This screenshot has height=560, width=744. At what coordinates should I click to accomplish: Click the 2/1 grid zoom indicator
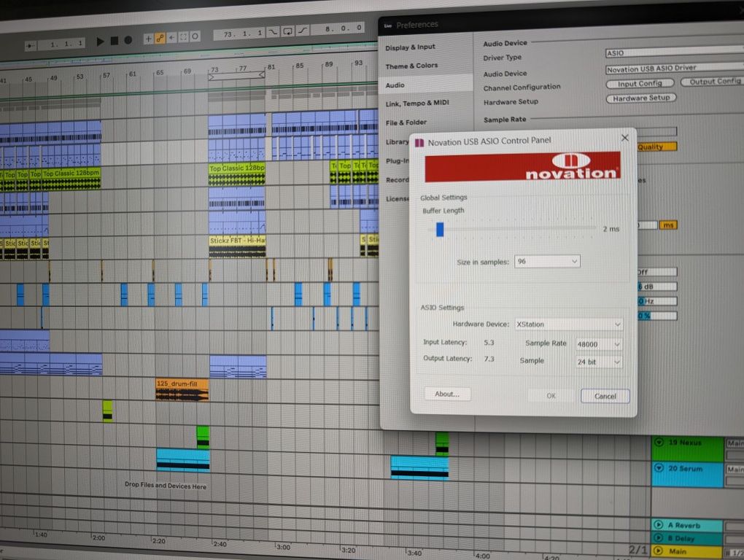pyautogui.click(x=638, y=550)
